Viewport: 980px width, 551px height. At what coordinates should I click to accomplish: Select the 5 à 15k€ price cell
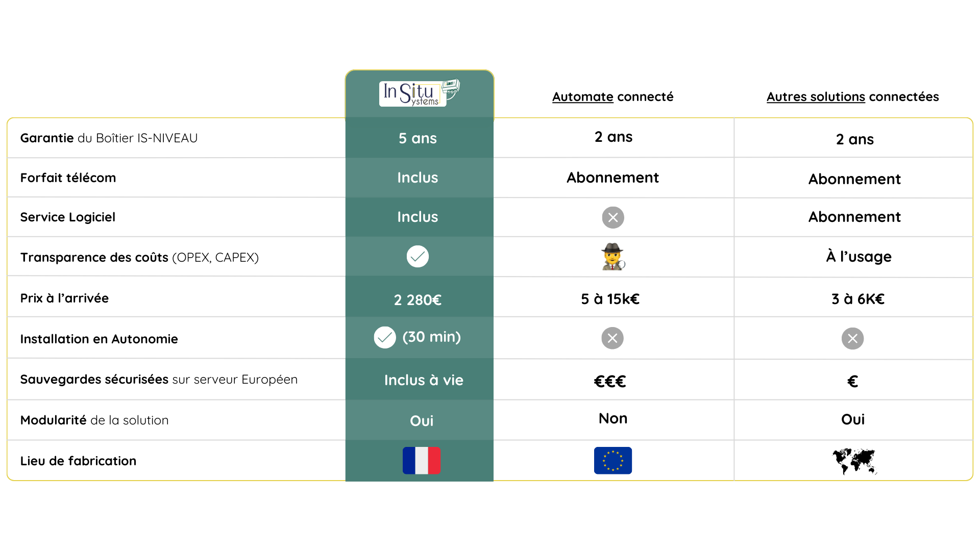pos(610,299)
